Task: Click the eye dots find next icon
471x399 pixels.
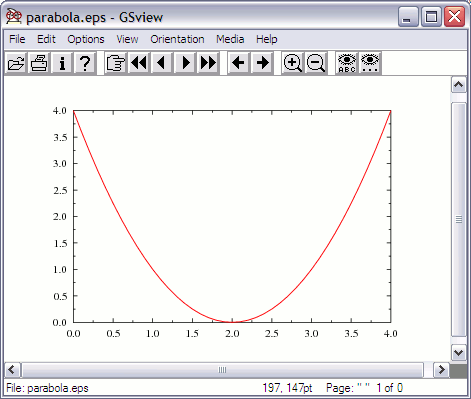Action: pos(370,63)
